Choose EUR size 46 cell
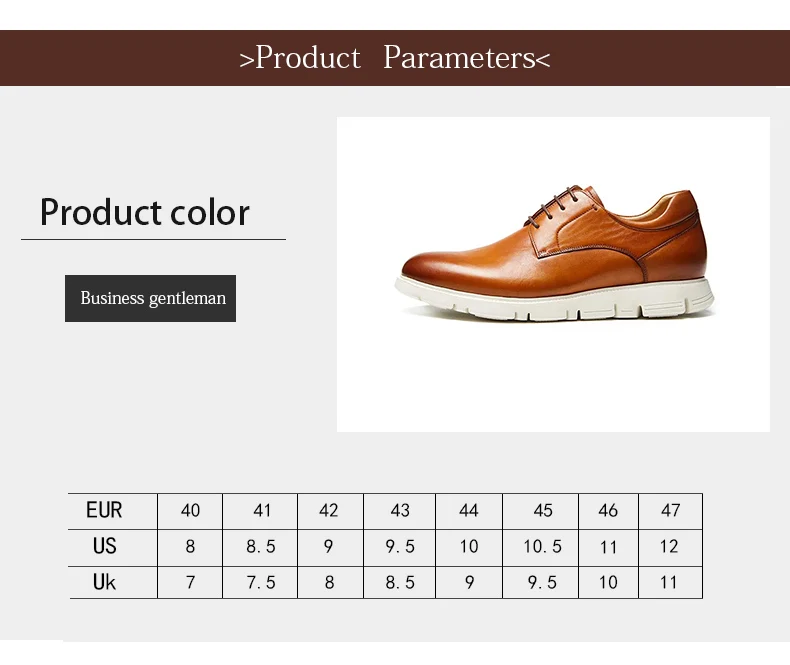Image resolution: width=790 pixels, height=665 pixels. tap(608, 511)
